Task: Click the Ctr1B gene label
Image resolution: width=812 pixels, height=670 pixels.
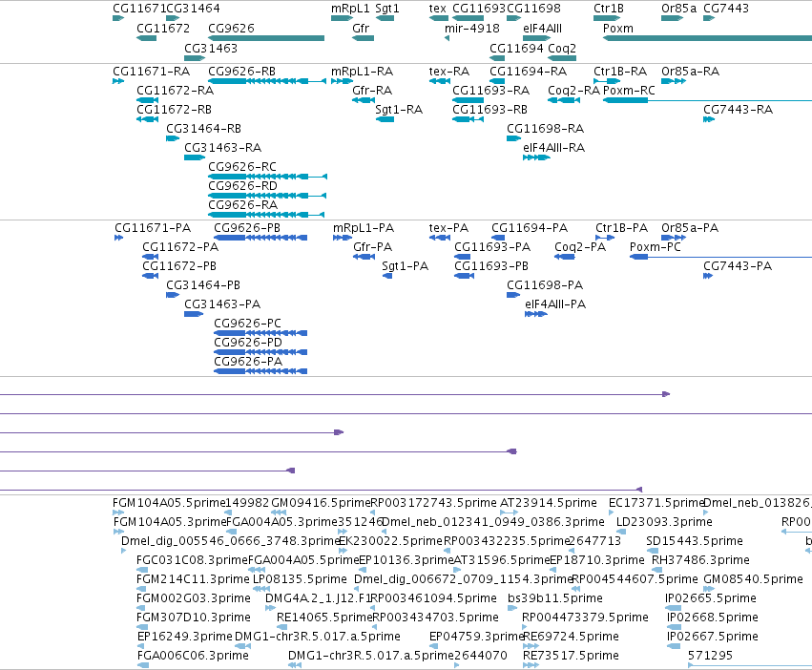Action: 609,9
